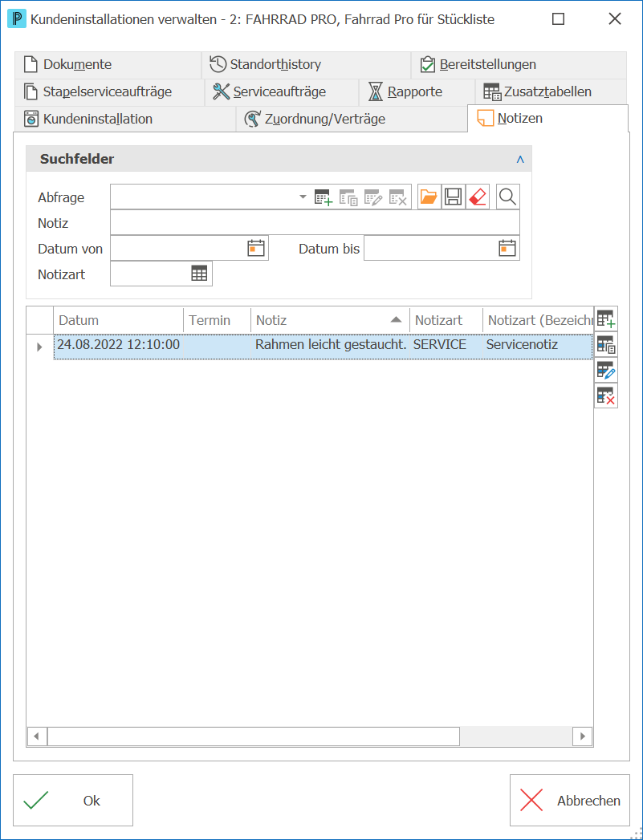Viewport: 643px width, 840px height.
Task: Click the Abbrechen button
Action: point(570,801)
